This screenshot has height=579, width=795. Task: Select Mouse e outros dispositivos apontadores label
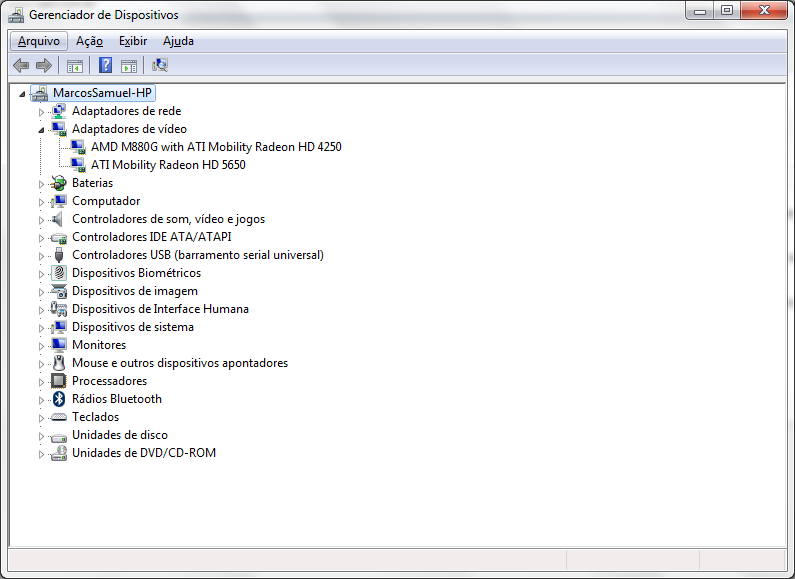180,363
